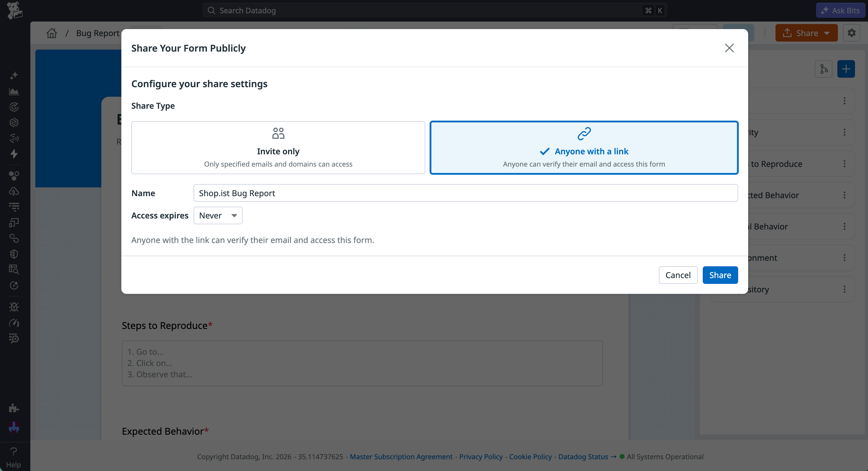Open the kebab menu for 'onment' row
The image size is (868, 471).
844,258
